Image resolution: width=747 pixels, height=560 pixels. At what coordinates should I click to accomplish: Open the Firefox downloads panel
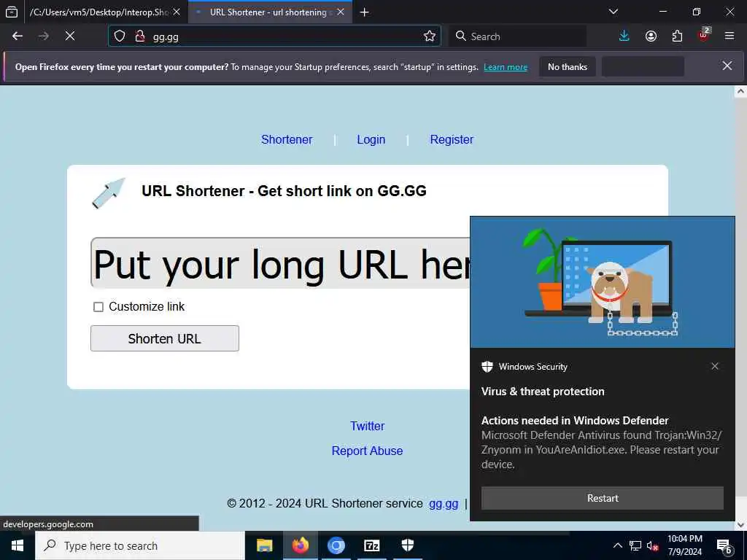pyautogui.click(x=624, y=36)
